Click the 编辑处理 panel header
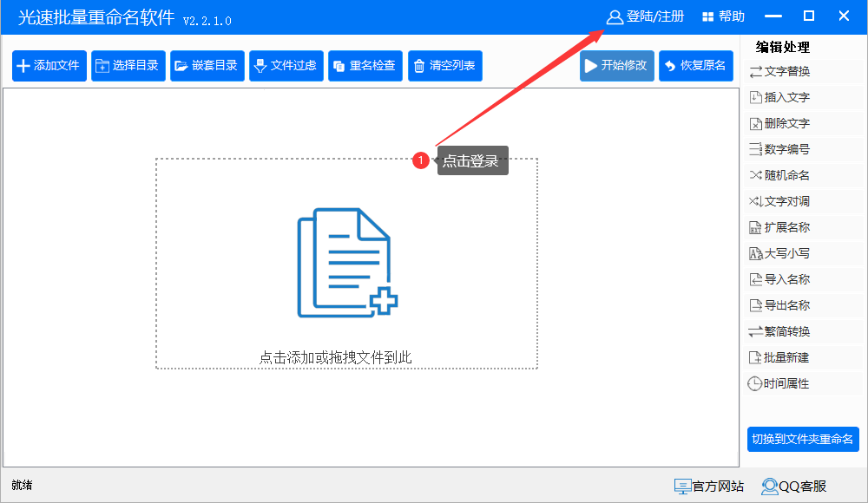The height and width of the screenshot is (503, 868). click(783, 48)
